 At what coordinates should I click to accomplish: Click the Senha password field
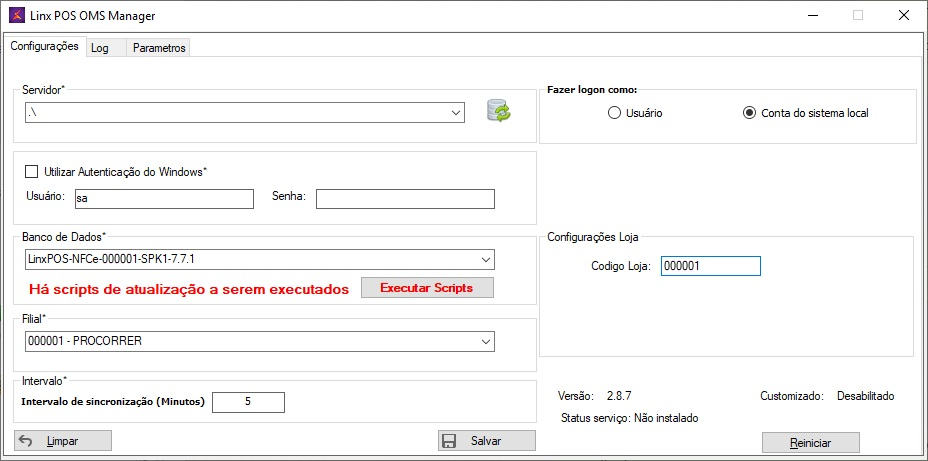pos(405,199)
